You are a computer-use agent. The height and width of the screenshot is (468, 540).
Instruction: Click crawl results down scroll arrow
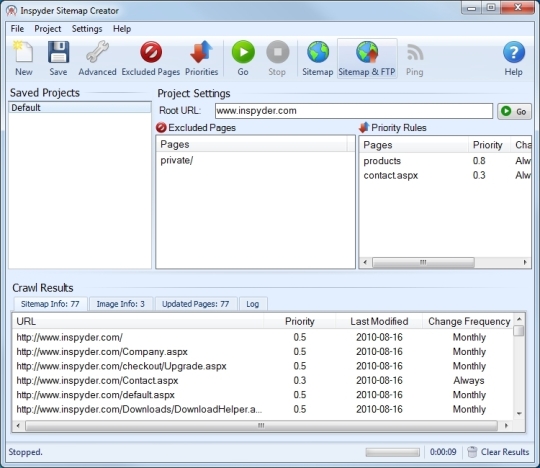click(519, 413)
